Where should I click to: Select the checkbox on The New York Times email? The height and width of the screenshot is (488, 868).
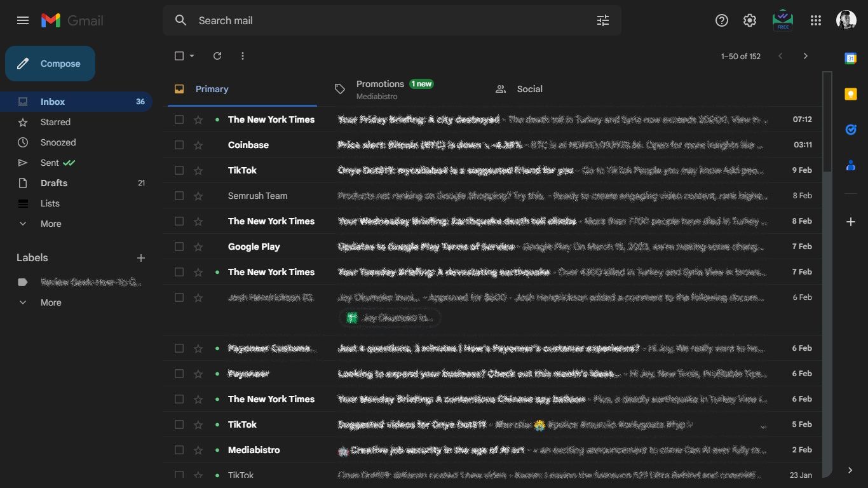point(179,119)
